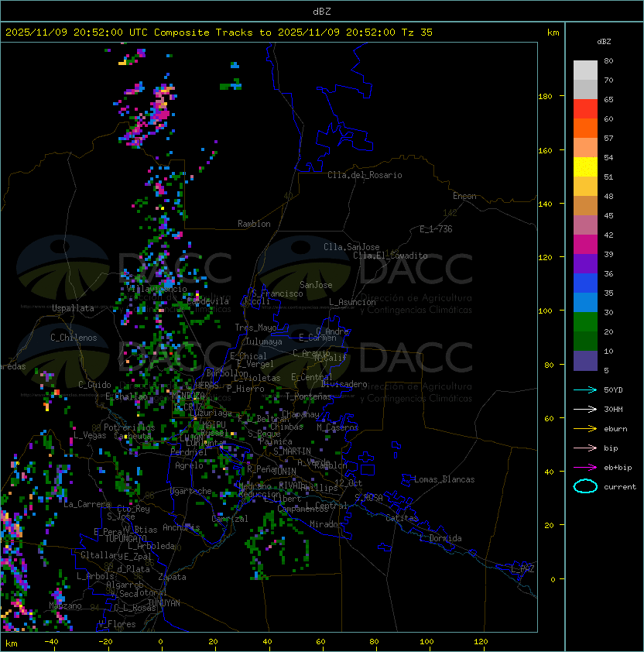Screen dimensions: 644x652
Task: Click the '-40' tick on bottom axis
Action: point(51,642)
